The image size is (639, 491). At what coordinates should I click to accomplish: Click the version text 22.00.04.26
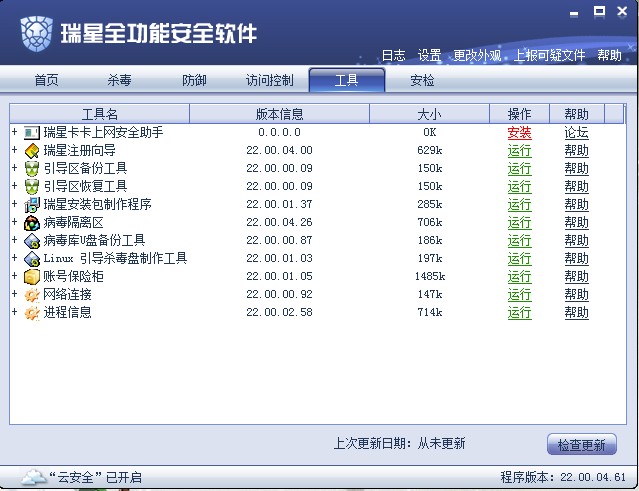click(280, 222)
